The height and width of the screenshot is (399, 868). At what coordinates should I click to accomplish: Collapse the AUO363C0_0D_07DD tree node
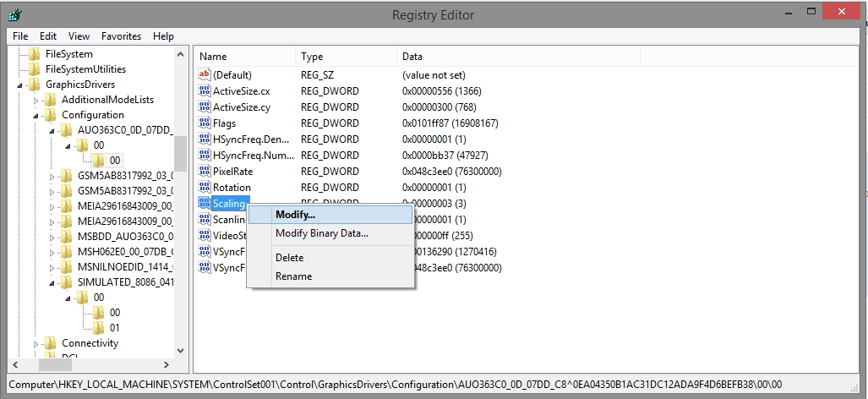coord(52,131)
